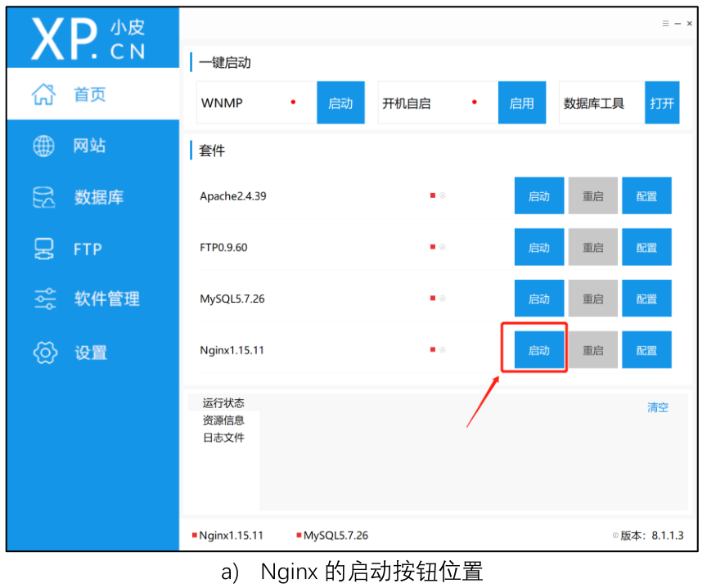Open the 首页 home icon

(x=43, y=94)
